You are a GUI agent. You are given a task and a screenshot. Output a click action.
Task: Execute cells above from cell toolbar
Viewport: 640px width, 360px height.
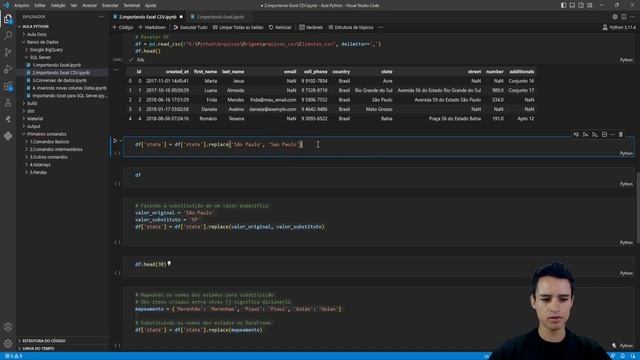point(585,134)
